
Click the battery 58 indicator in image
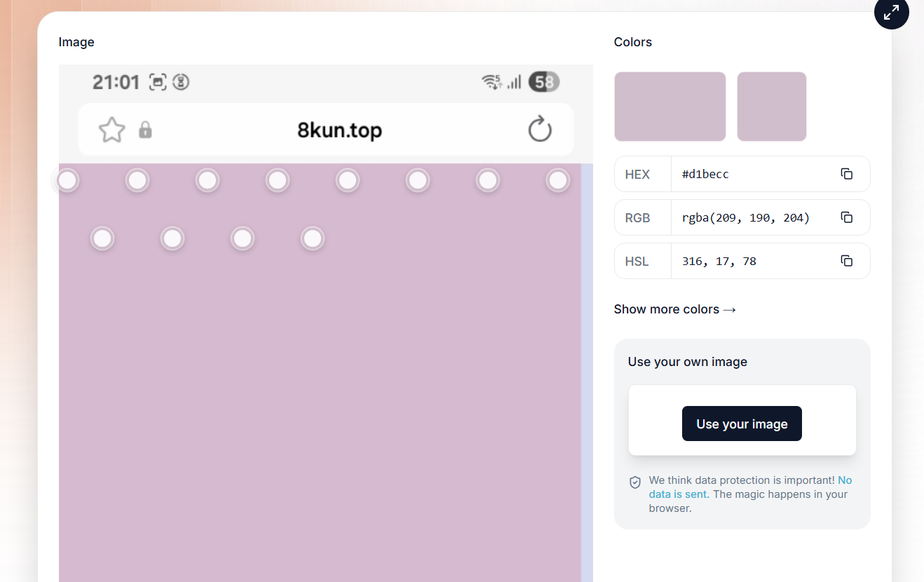click(x=544, y=82)
